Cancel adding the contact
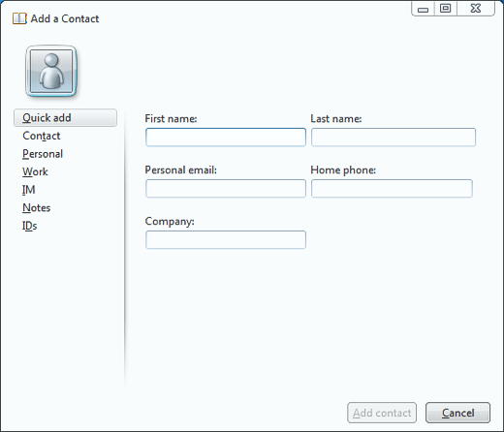 coord(457,413)
